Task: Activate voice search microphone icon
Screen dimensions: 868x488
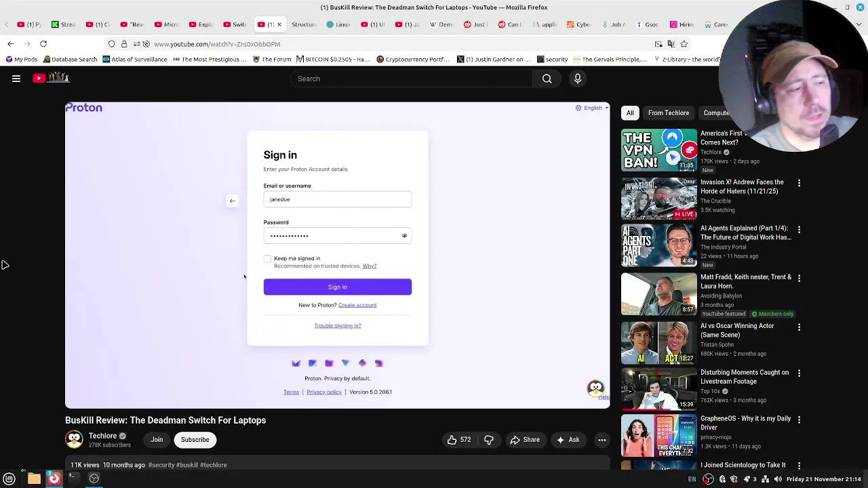Action: point(578,79)
